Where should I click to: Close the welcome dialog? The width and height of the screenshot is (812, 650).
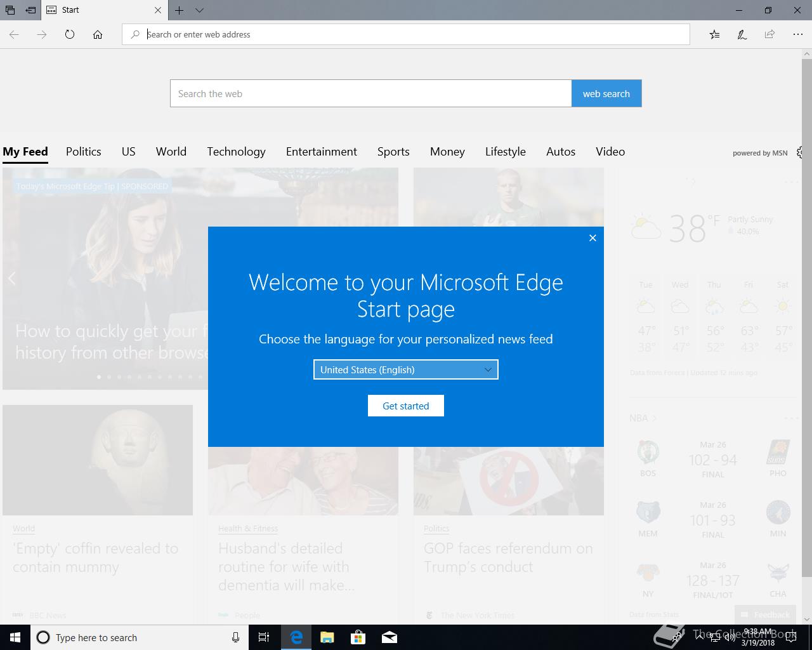click(593, 238)
